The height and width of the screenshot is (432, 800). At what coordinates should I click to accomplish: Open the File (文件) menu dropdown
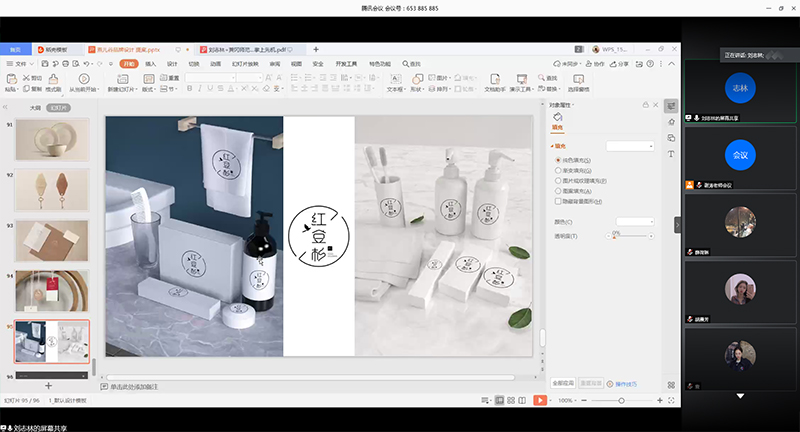point(22,63)
